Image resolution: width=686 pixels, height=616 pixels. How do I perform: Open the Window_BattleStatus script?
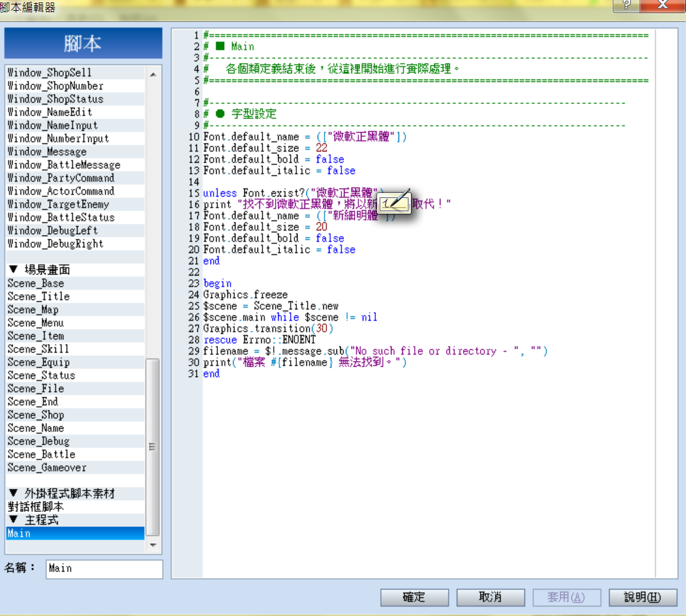[x=75, y=217]
